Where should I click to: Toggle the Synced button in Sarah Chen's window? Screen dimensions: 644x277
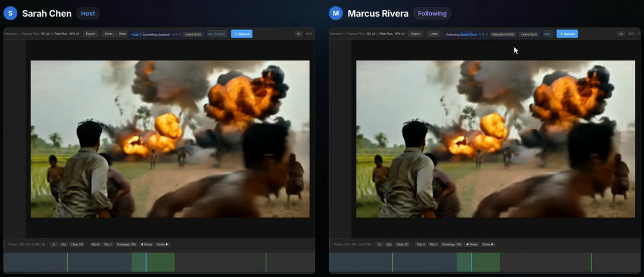point(241,34)
